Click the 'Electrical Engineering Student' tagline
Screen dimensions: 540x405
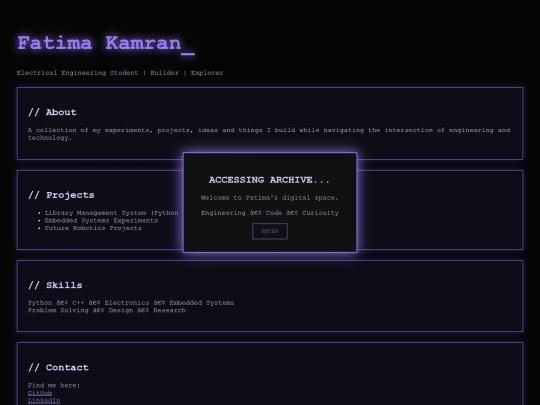[x=77, y=73]
